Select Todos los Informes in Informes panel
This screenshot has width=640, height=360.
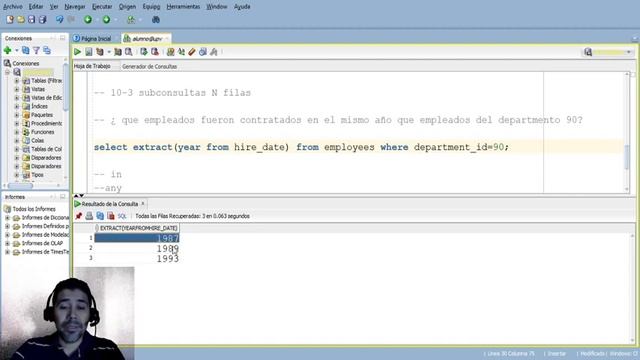tap(34, 209)
